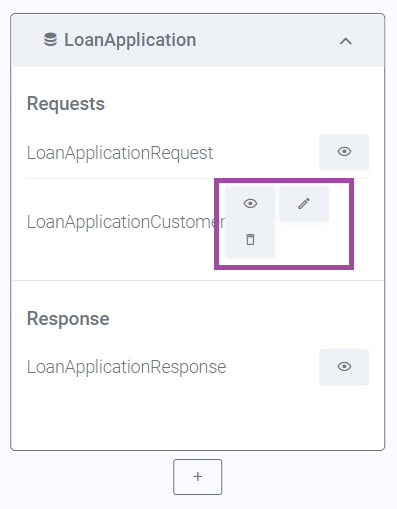397x509 pixels.
Task: Click the empty header area left of the chevron
Action: [x=267, y=40]
